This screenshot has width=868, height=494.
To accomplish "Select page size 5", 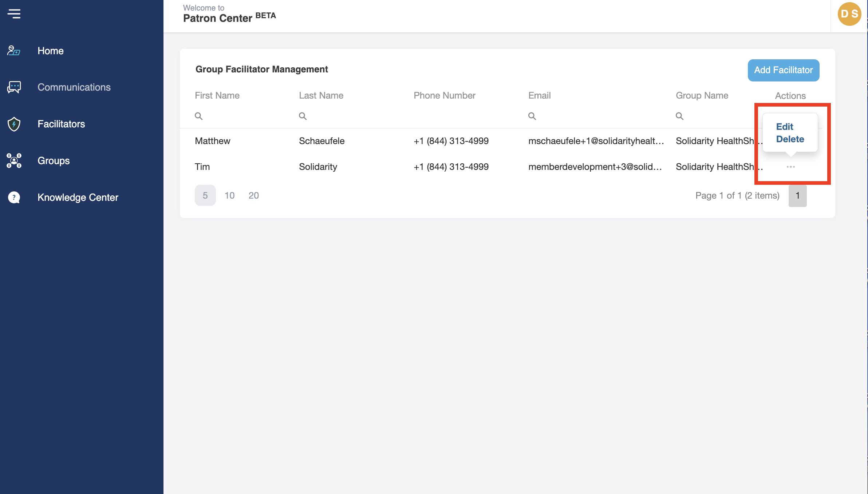I will 205,196.
